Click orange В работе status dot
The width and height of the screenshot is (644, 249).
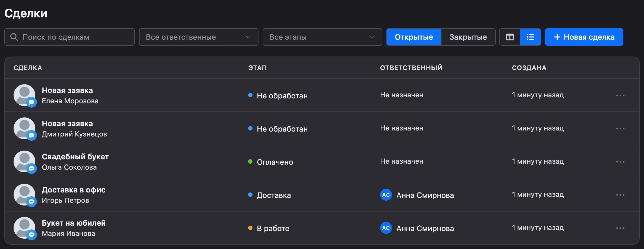250,228
